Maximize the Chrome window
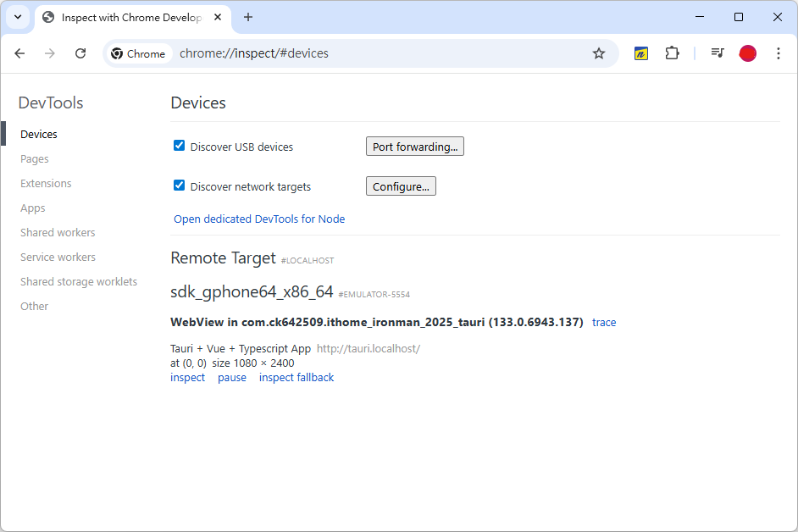Image resolution: width=798 pixels, height=532 pixels. point(739,17)
